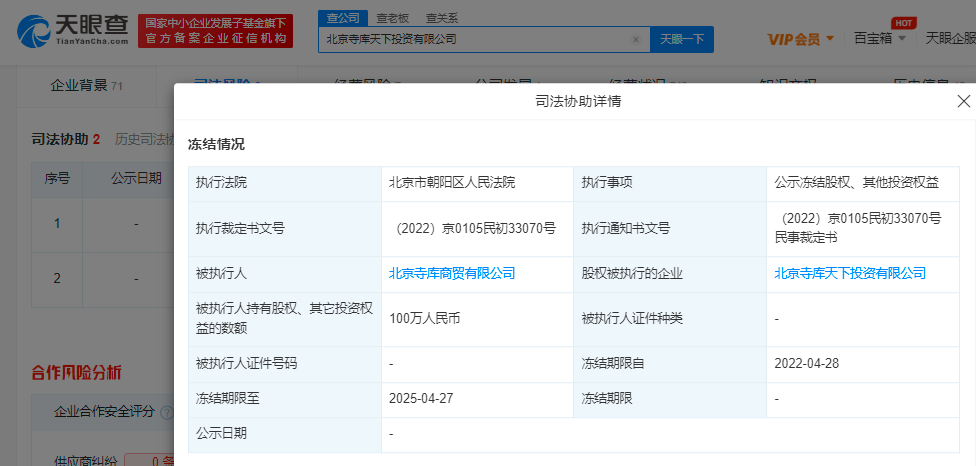
Task: Click the TianYanCha logo
Action: pos(73,30)
